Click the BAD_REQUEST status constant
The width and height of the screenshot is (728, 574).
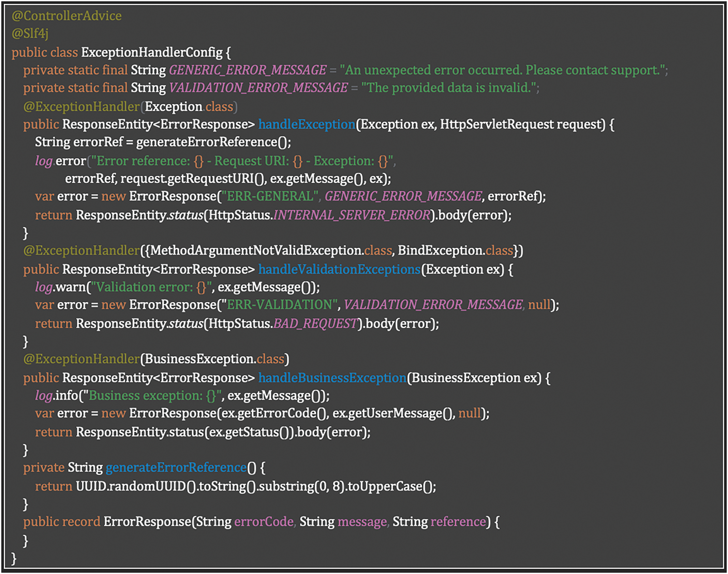315,324
